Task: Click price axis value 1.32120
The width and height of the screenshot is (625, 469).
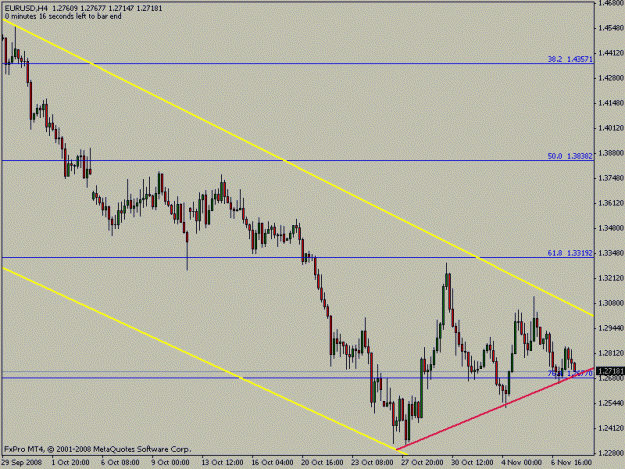Action: pyautogui.click(x=610, y=278)
